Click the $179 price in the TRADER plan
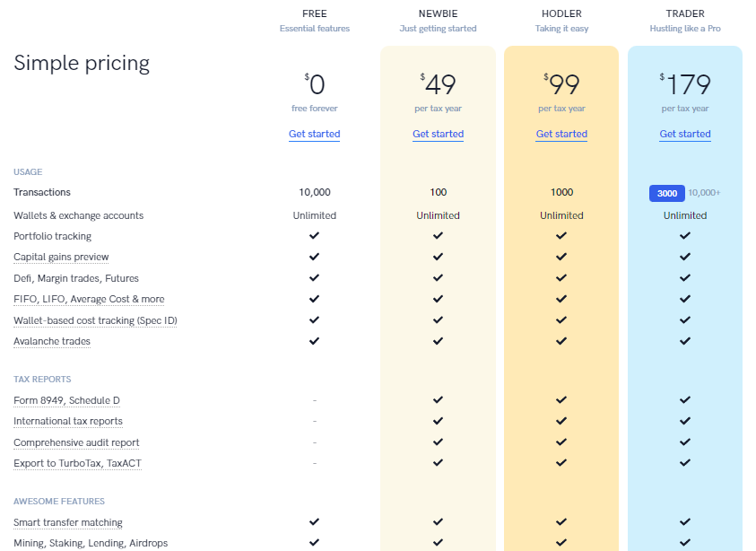Viewport: 756px width, 551px height. 684,84
